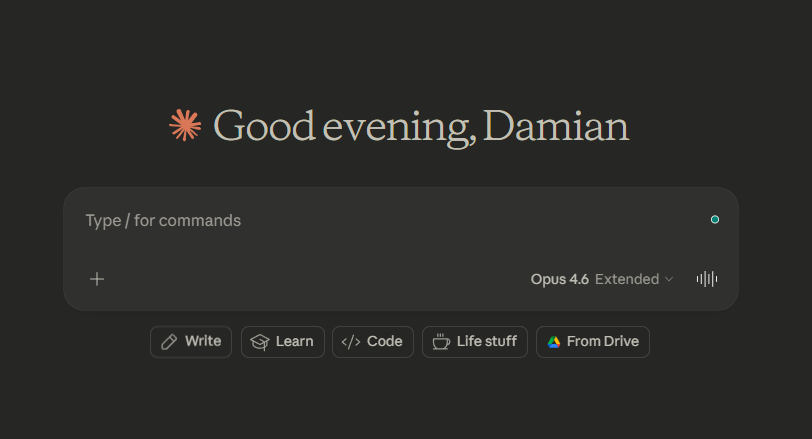812x439 pixels.
Task: Start voice mode with the waveform icon
Action: click(x=707, y=279)
